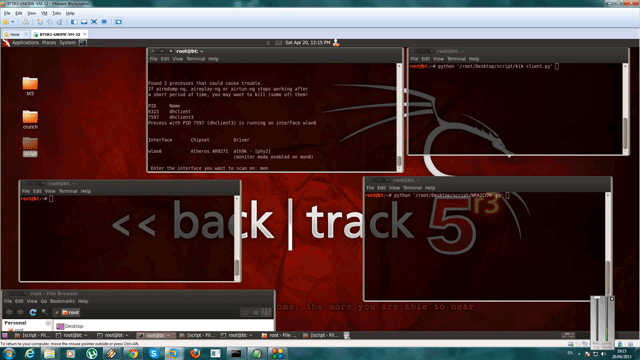Open the trash icon in bottom panel
The image size is (640, 360).
pyautogui.click(x=346, y=335)
